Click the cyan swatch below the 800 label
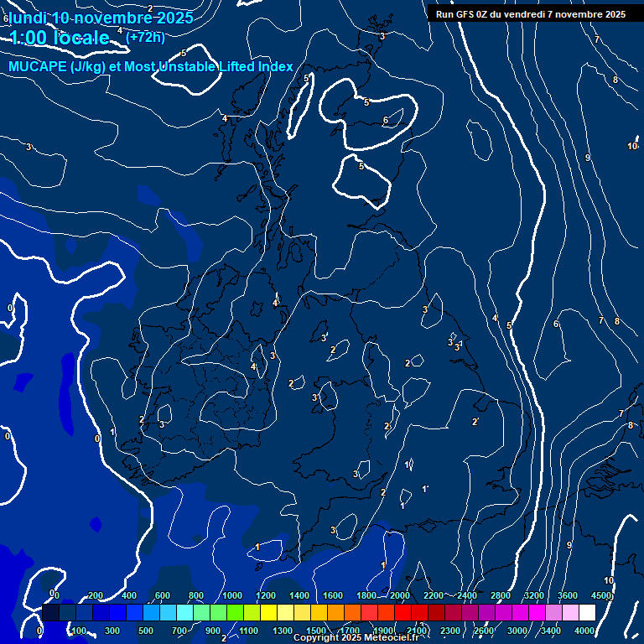This screenshot has height=644, width=644. 184,612
